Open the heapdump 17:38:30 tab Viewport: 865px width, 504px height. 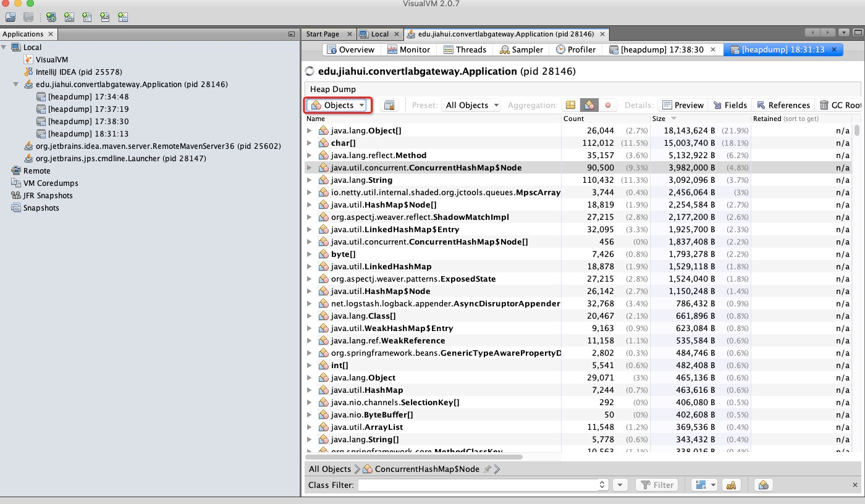[x=662, y=49]
